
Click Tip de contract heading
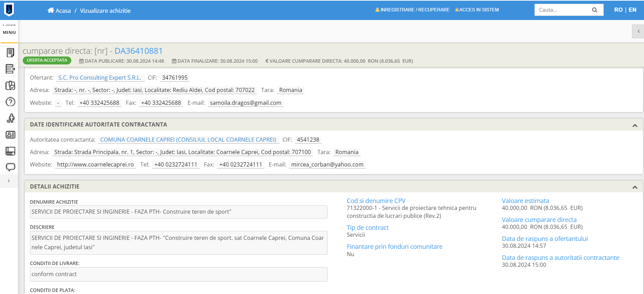(x=367, y=227)
